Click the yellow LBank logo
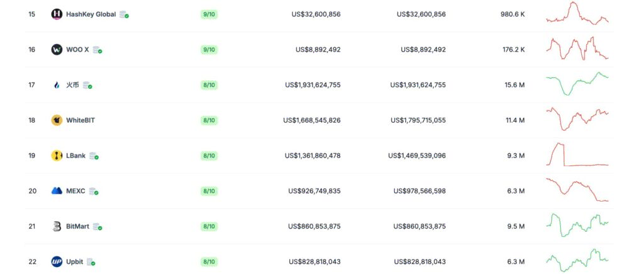The width and height of the screenshot is (644, 274). click(57, 156)
